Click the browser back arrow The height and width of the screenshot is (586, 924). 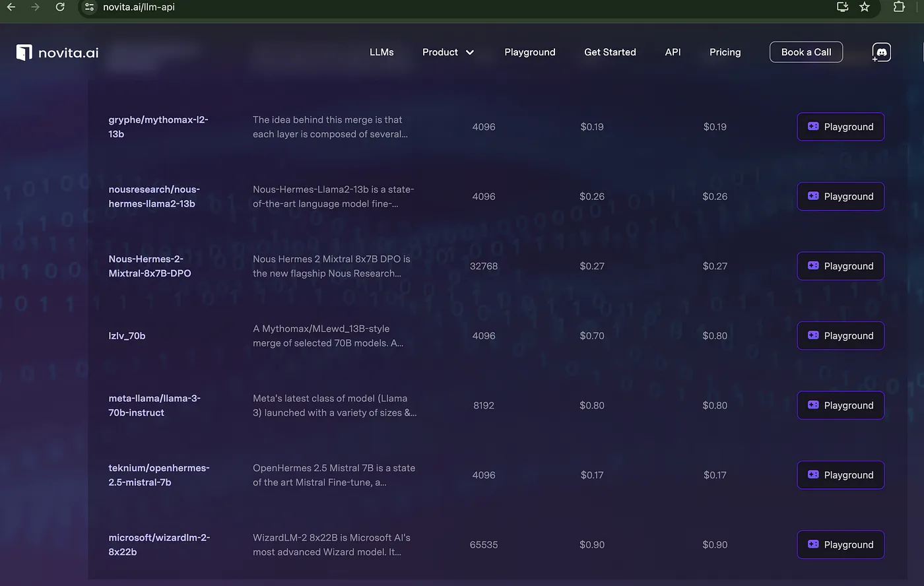[11, 7]
